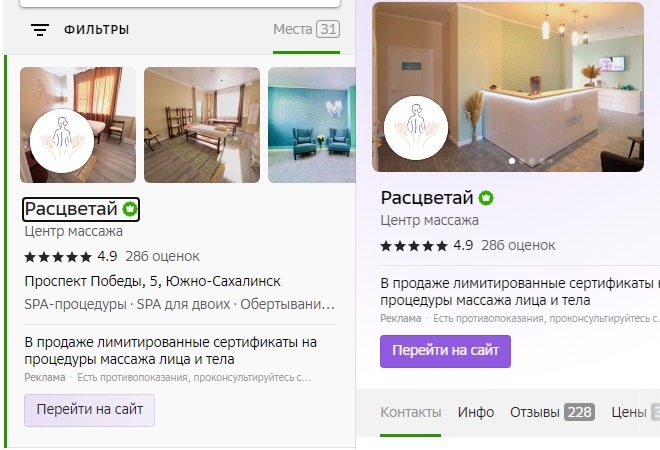Open the Отзывы 228 tab
Screen dimensions: 660x450
click(552, 413)
